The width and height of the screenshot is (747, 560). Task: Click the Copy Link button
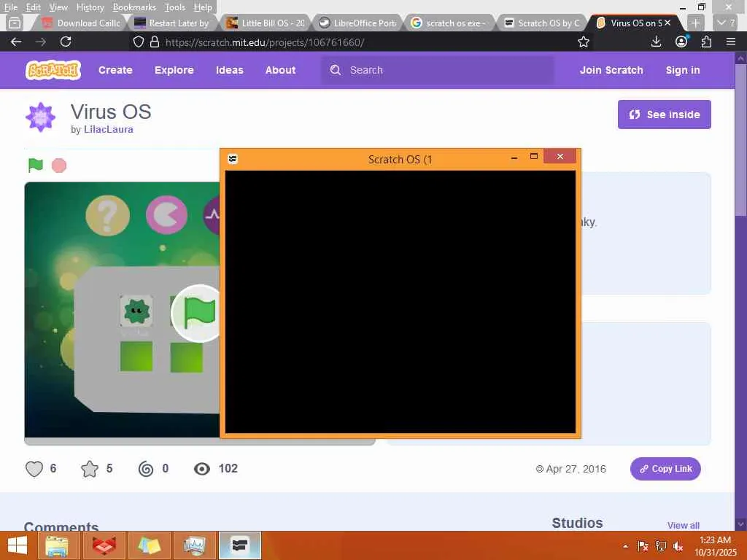(665, 469)
